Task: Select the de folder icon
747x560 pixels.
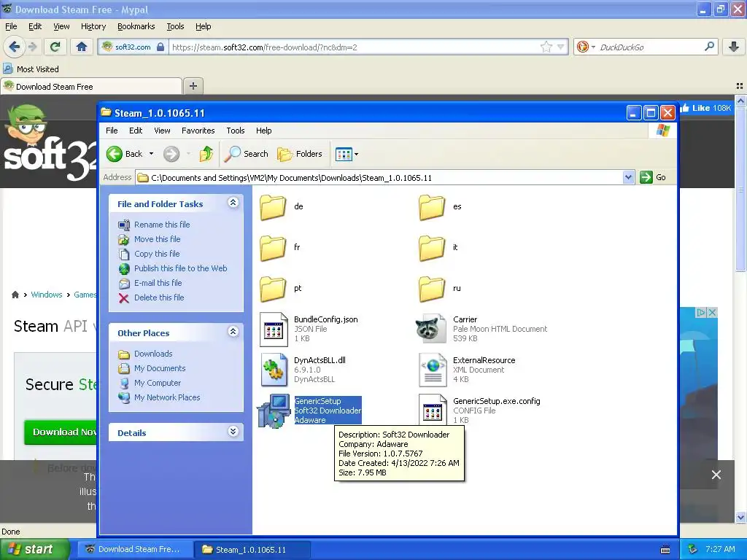Action: pos(273,207)
